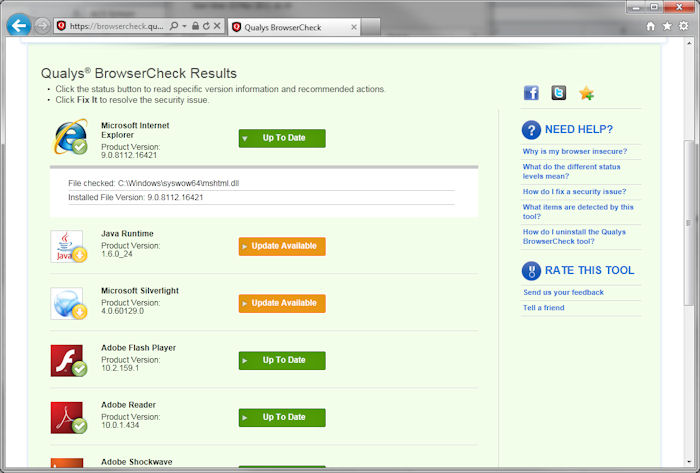Open 'What do the different status levels mean?'
Screen dimensions: 700x473
(x=571, y=171)
